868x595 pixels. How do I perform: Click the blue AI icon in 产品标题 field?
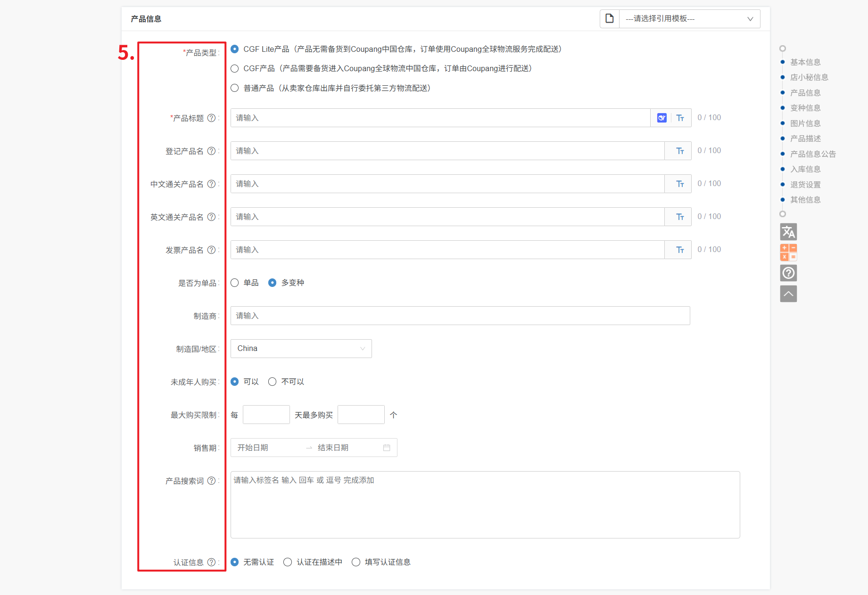[662, 118]
